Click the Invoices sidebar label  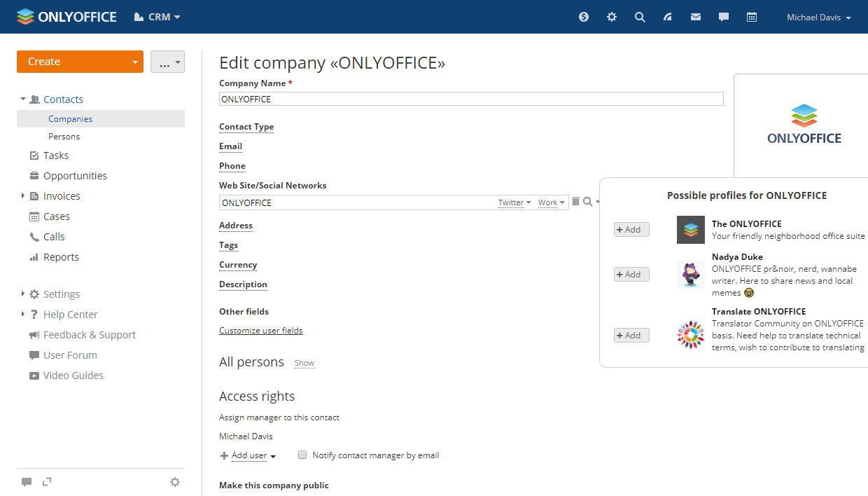click(x=62, y=196)
